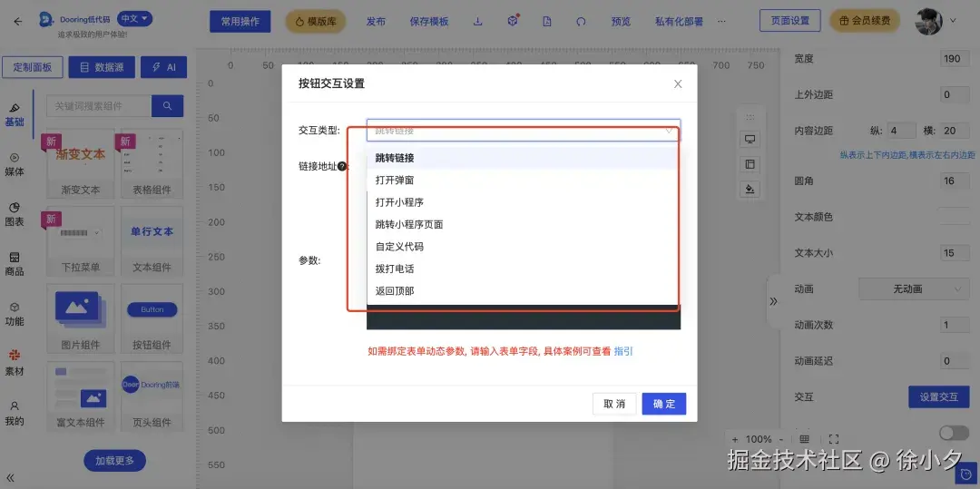980x489 pixels.
Task: Open the 指引 guide link
Action: [623, 352]
